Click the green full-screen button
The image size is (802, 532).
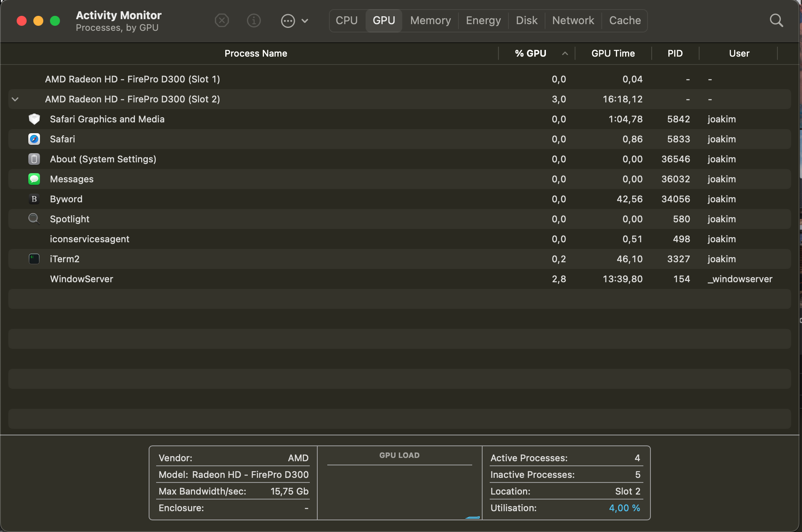(55, 21)
